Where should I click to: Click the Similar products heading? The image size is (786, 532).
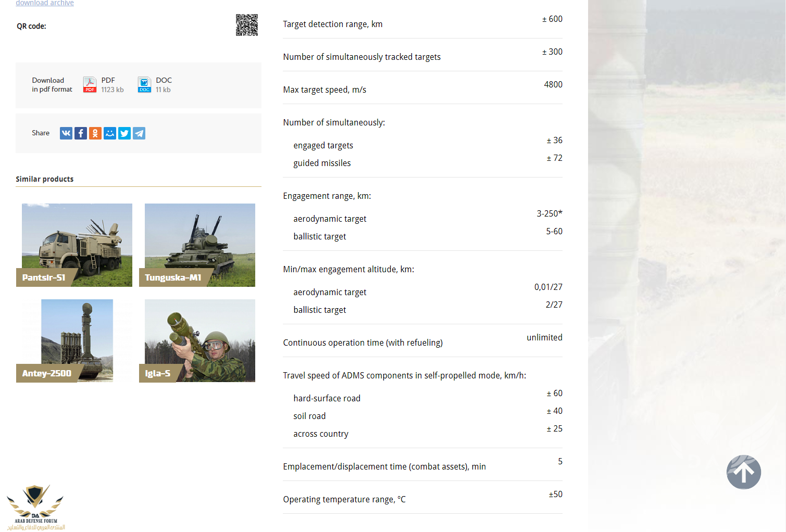[45, 179]
